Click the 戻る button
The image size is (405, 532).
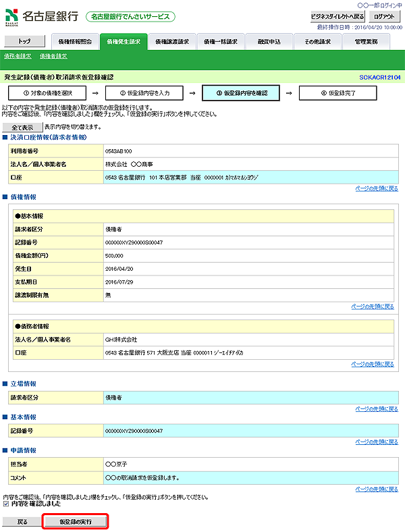click(22, 522)
